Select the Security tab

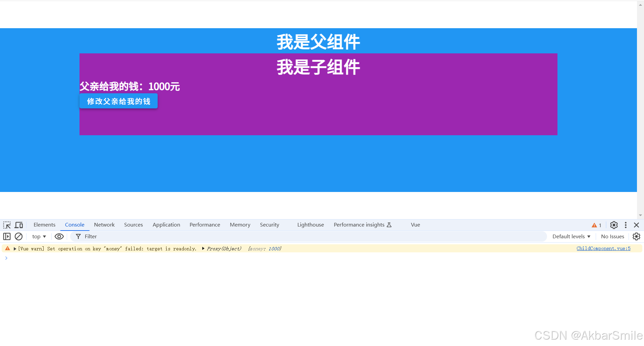(270, 225)
